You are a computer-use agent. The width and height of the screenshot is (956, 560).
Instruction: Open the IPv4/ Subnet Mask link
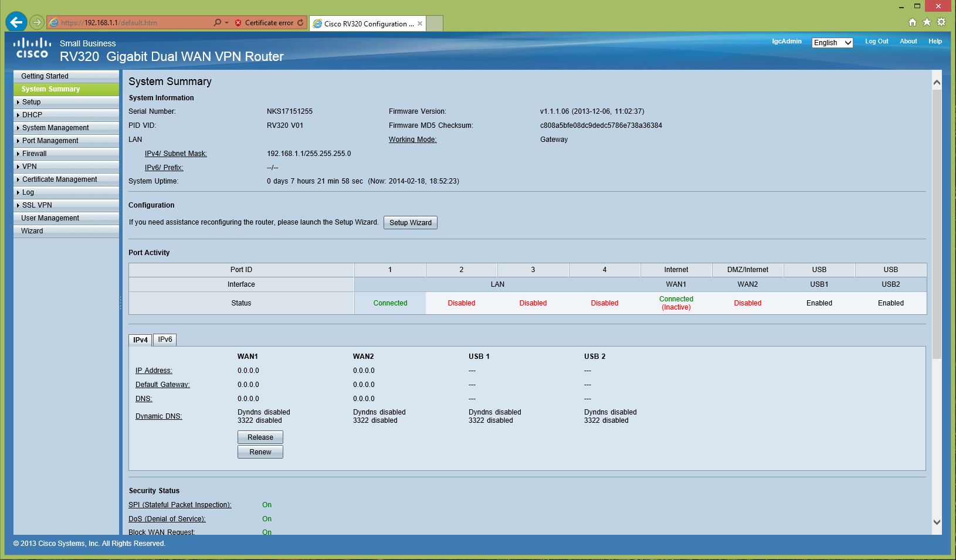point(176,154)
